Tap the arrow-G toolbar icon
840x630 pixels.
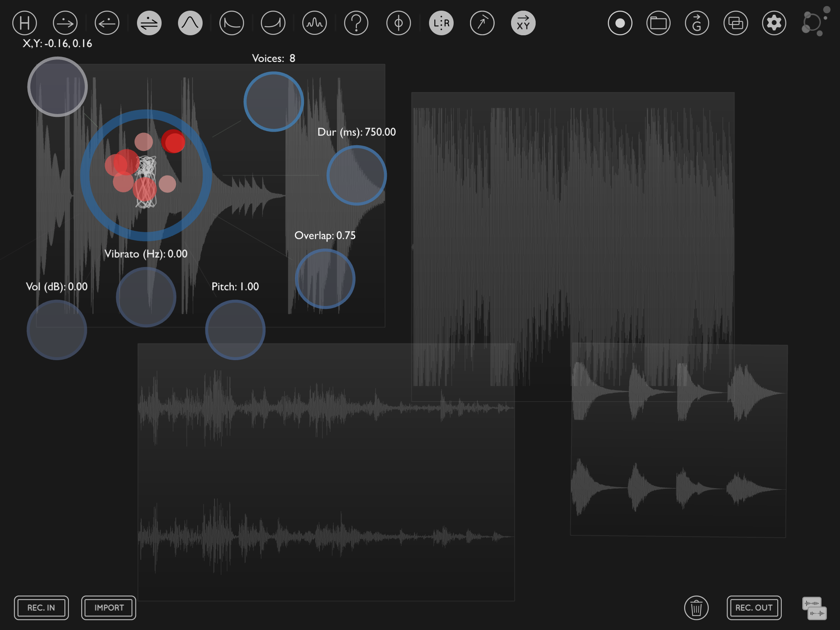697,23
